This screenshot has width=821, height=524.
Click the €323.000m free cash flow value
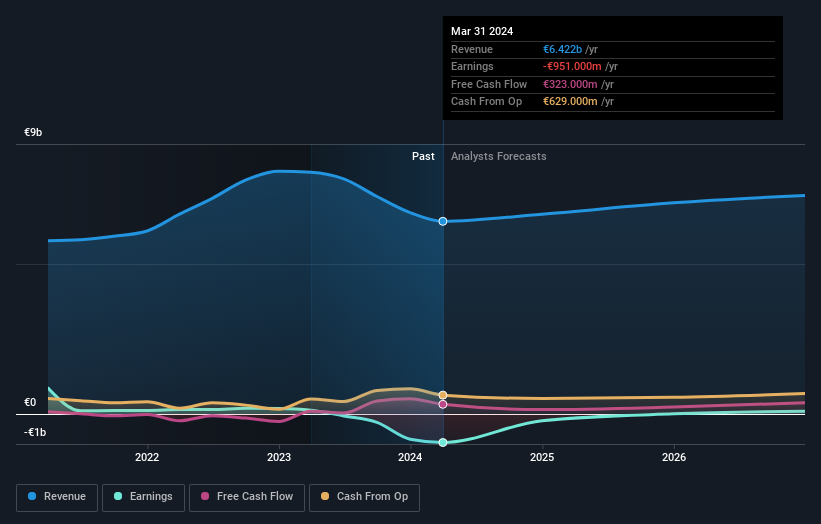[x=570, y=84]
